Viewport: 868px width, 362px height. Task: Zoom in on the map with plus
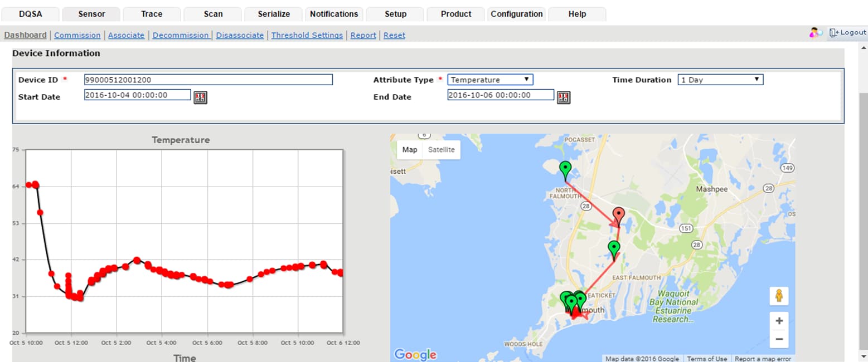779,321
